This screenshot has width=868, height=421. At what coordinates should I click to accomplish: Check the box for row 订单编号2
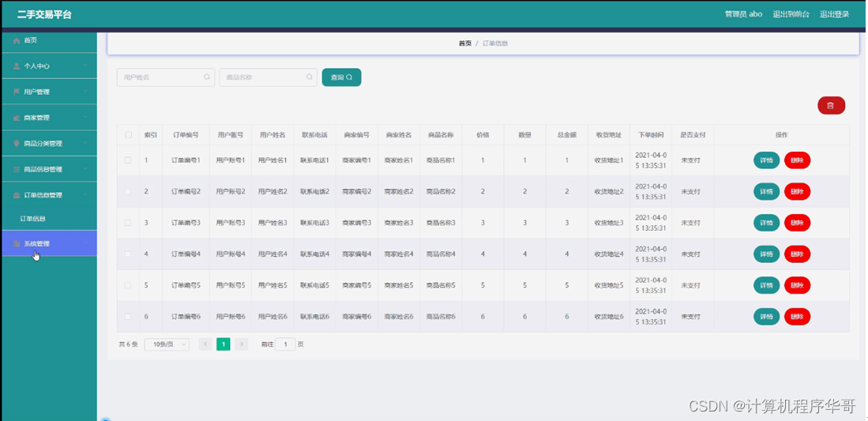pyautogui.click(x=128, y=191)
